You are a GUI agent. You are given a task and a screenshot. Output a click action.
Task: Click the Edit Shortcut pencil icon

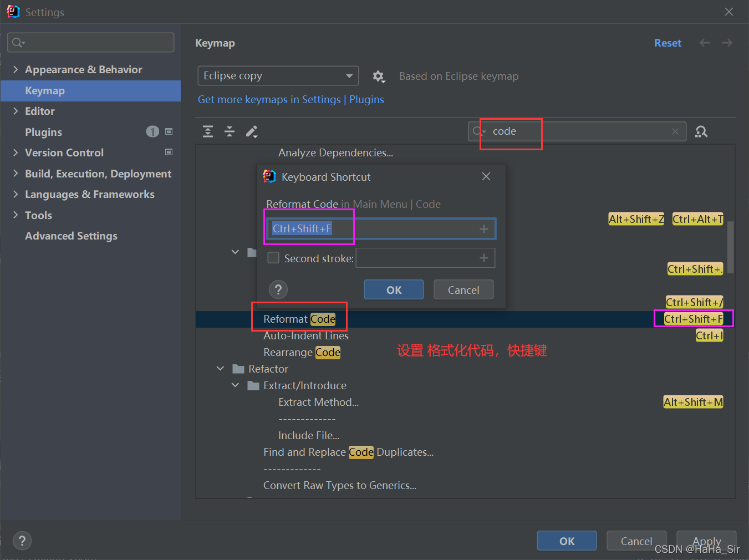point(252,131)
